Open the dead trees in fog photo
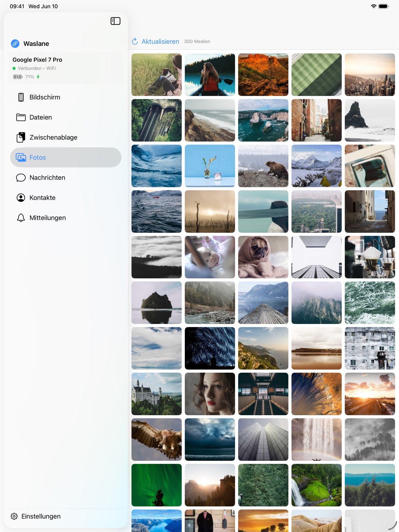The height and width of the screenshot is (532, 399). point(210,211)
